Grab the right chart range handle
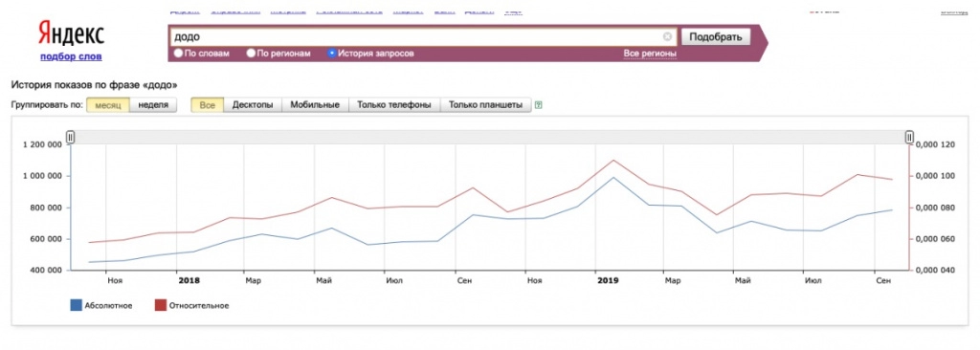 pyautogui.click(x=909, y=137)
